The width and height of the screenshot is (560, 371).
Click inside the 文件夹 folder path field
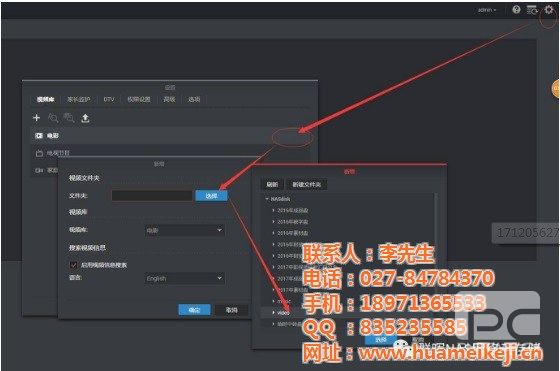[152, 196]
